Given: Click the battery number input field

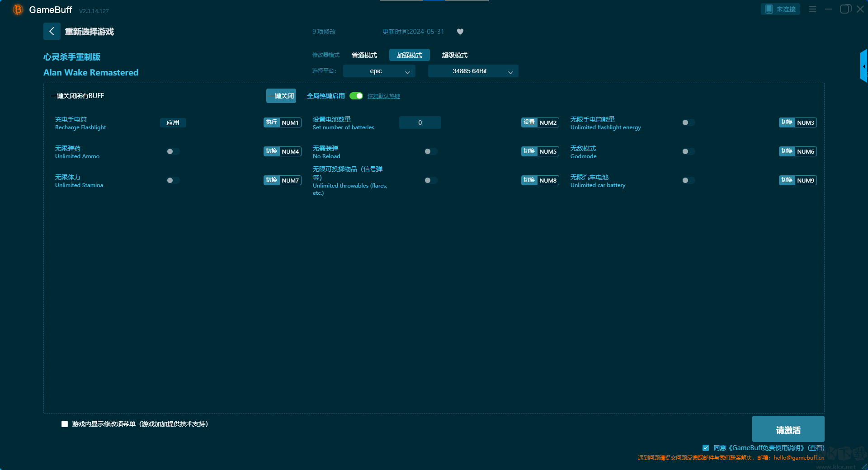Looking at the screenshot, I should point(420,122).
